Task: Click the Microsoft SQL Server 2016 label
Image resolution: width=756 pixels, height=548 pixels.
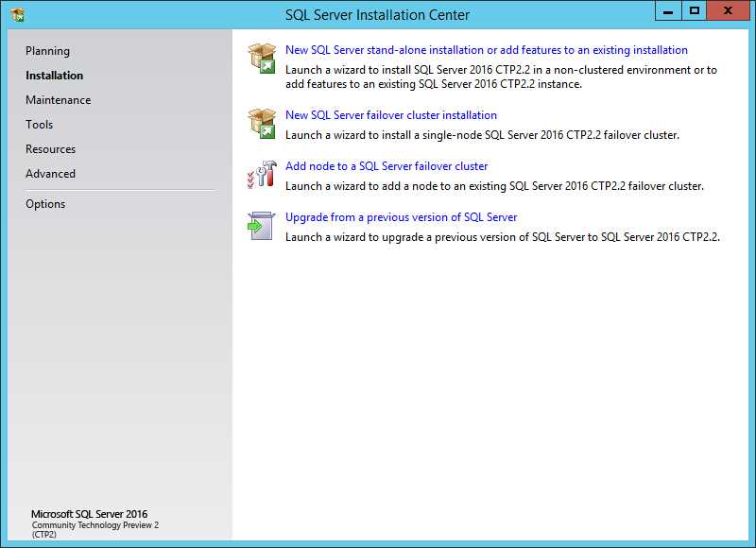Action: [x=89, y=514]
